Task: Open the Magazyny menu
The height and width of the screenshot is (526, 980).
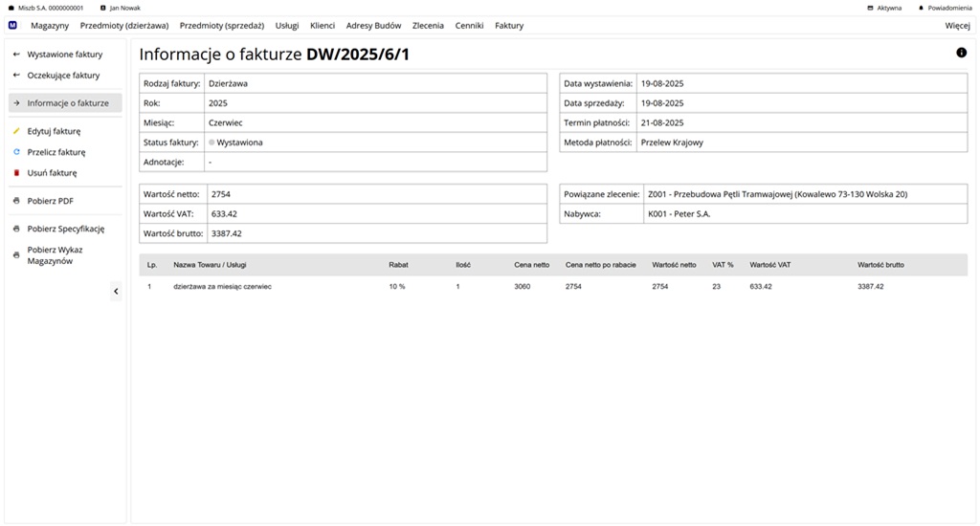Action: [x=50, y=26]
